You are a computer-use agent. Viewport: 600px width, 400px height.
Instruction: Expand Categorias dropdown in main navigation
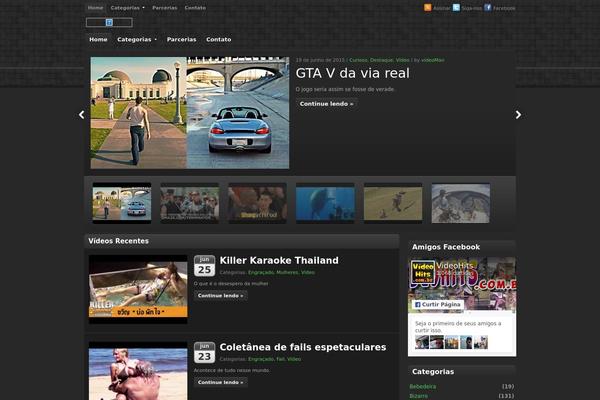pos(137,39)
